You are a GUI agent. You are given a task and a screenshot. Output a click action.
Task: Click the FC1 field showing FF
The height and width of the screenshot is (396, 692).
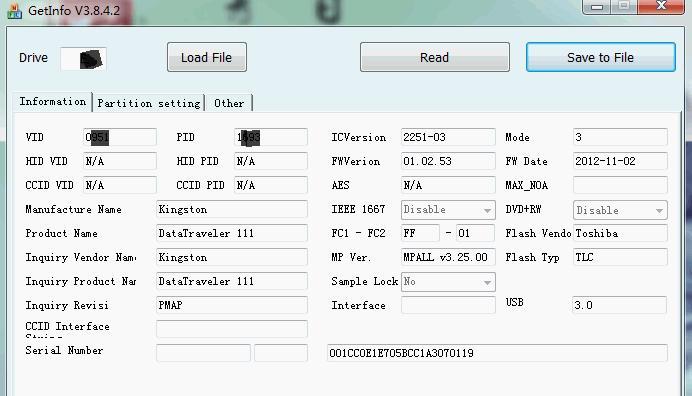click(420, 233)
